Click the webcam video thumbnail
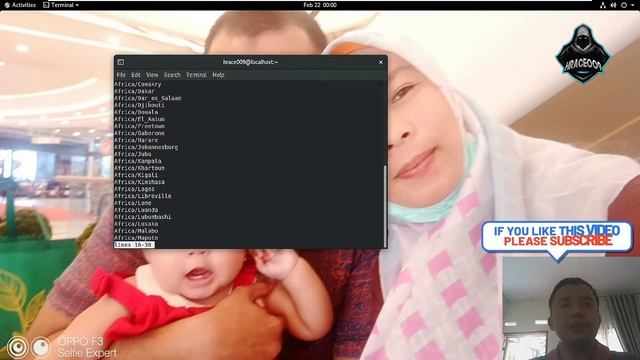The height and width of the screenshot is (360, 640). tap(571, 308)
